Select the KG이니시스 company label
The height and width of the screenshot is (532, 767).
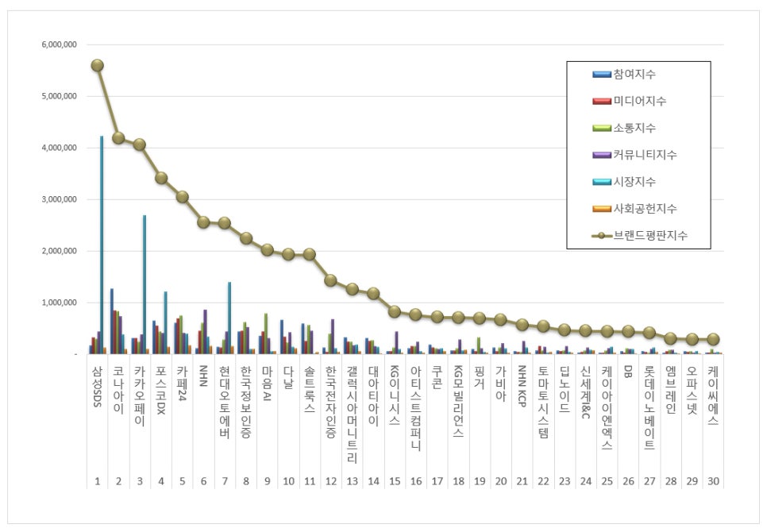tap(395, 395)
